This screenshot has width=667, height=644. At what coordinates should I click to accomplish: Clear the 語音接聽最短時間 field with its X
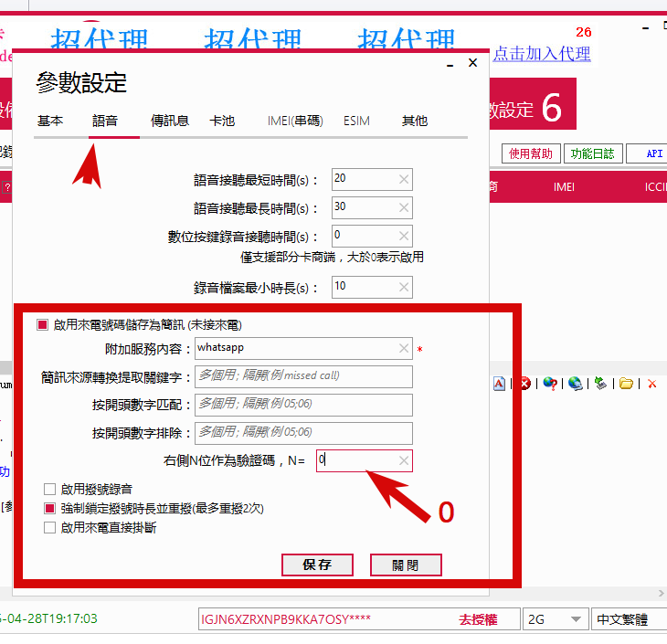[x=404, y=180]
